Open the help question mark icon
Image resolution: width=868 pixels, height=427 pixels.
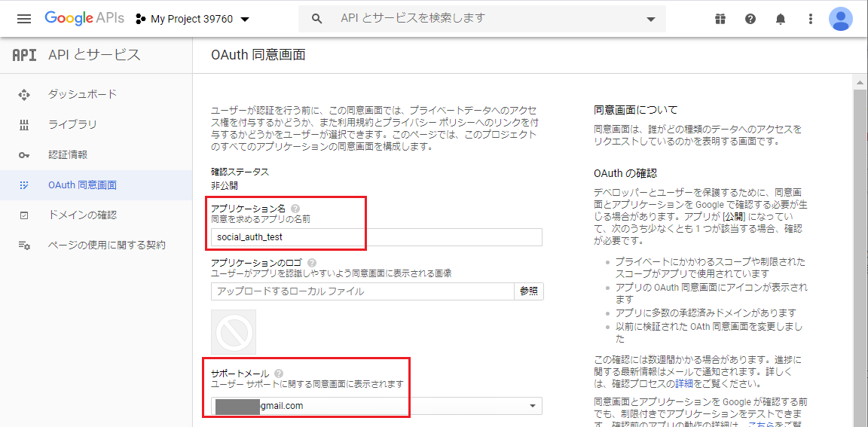[750, 20]
